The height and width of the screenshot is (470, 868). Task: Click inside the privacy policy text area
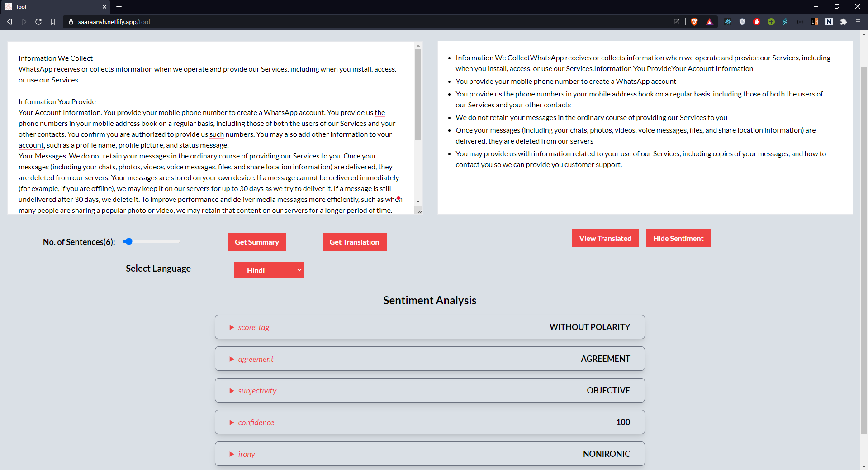211,128
